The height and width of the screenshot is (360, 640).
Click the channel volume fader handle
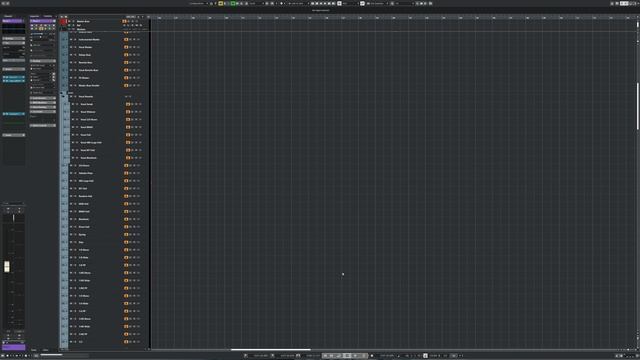click(x=7, y=267)
